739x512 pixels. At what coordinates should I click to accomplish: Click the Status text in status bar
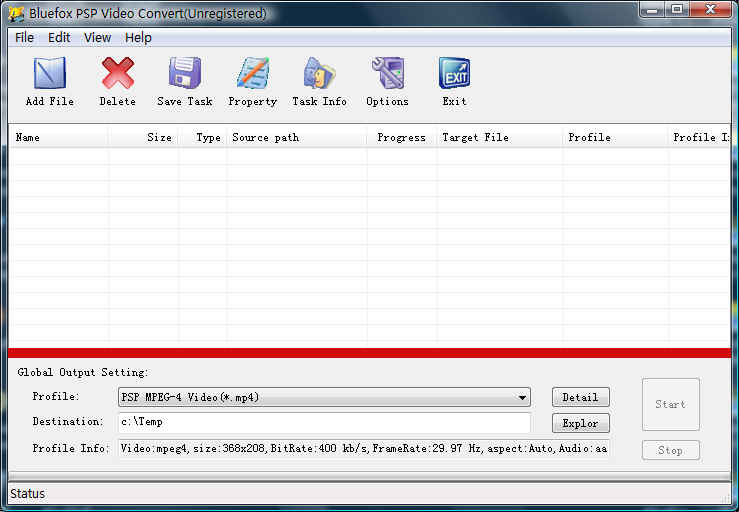[x=28, y=494]
